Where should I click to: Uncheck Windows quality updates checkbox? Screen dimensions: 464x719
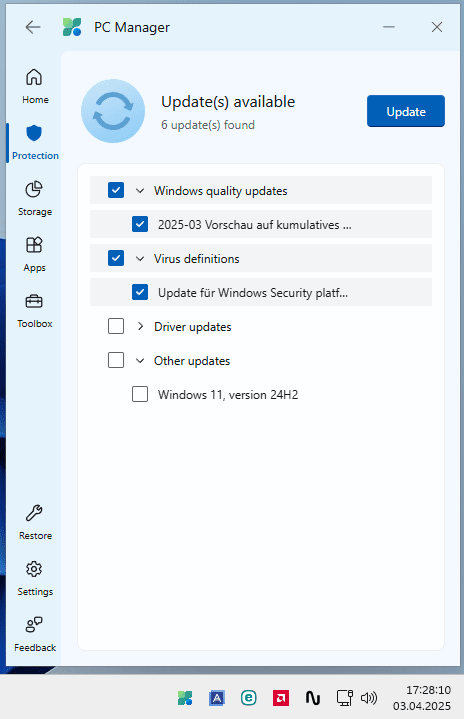click(116, 190)
